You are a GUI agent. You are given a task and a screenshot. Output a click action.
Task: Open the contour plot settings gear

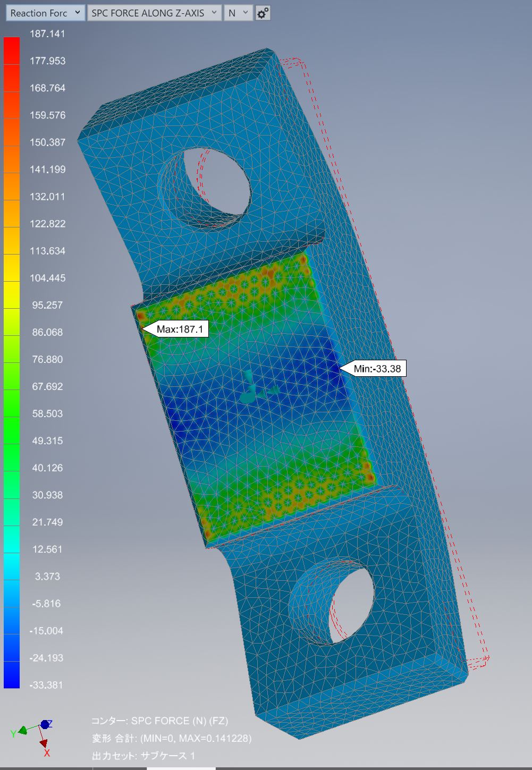(x=263, y=13)
